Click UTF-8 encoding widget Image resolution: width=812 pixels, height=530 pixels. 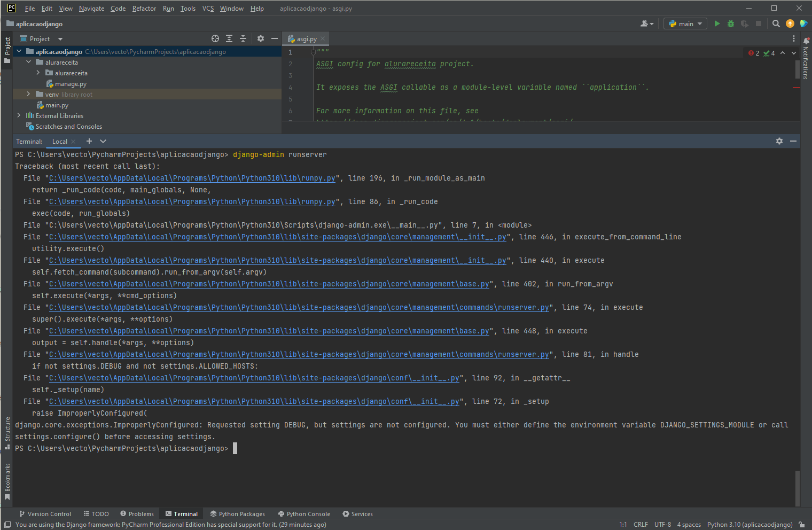pyautogui.click(x=662, y=525)
